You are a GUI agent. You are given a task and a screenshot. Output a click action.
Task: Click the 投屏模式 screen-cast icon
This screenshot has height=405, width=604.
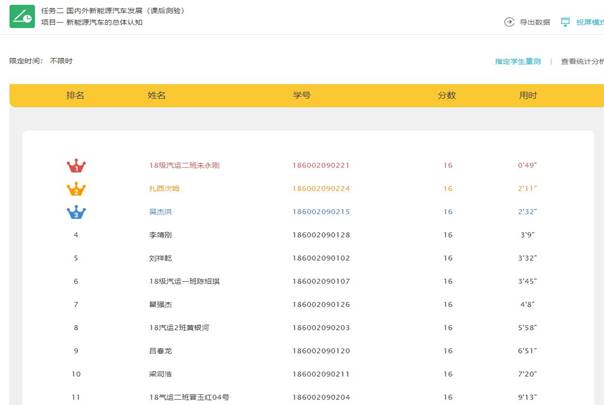[x=565, y=21]
